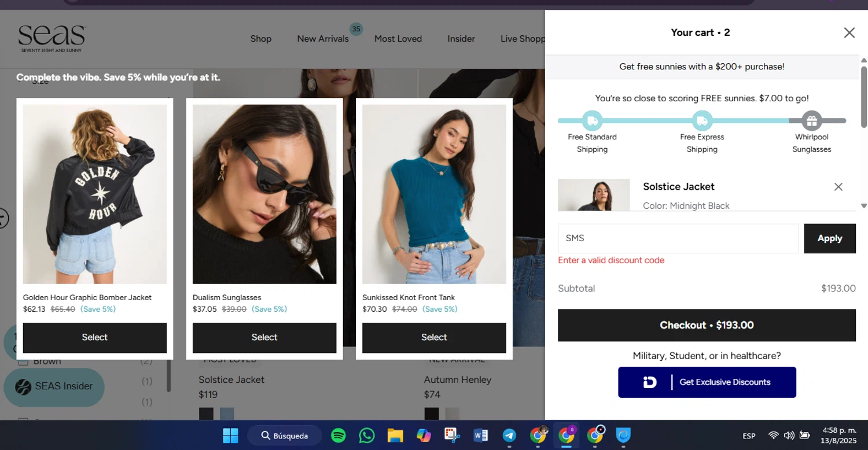The image size is (868, 450).
Task: Select the Golden Hour Graphic Bomber Jacket
Action: (95, 338)
